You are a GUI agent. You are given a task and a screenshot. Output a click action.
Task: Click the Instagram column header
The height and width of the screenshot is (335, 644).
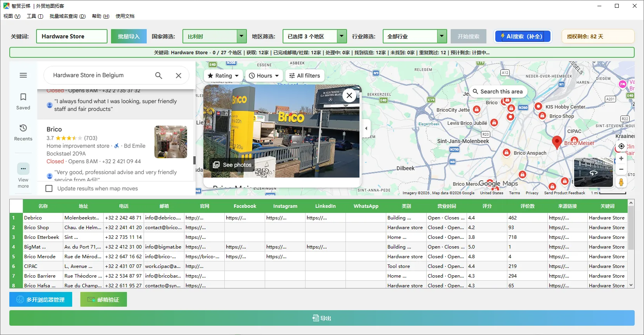click(285, 206)
